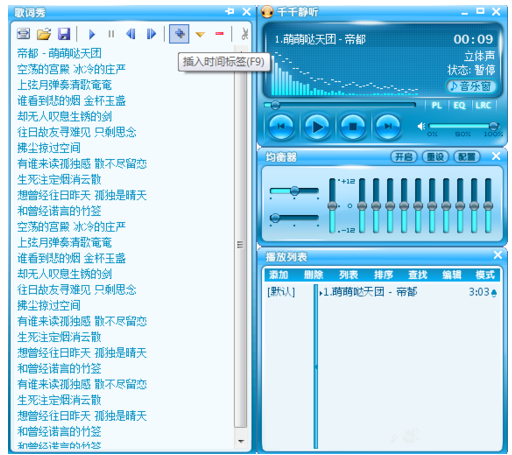Pause playback in lyric editor toolbar
Screen dimensions: 512x455
click(x=111, y=34)
